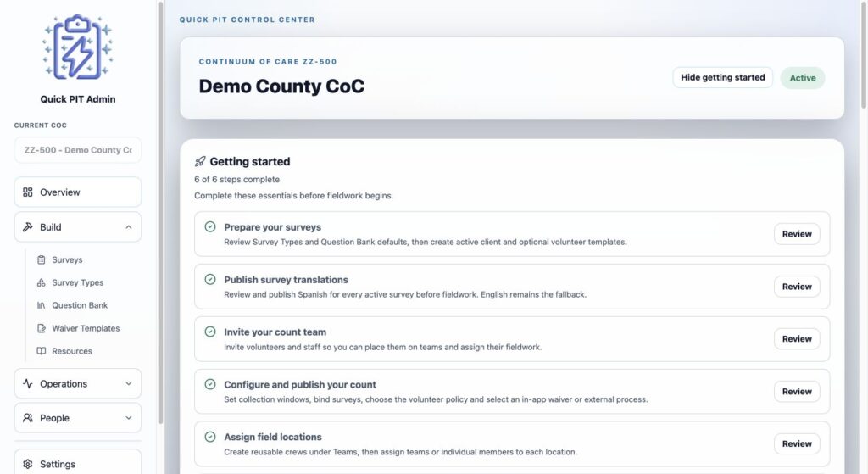Screen dimensions: 868x474
Task: Click the Waiver Templates signature icon
Action: point(41,328)
